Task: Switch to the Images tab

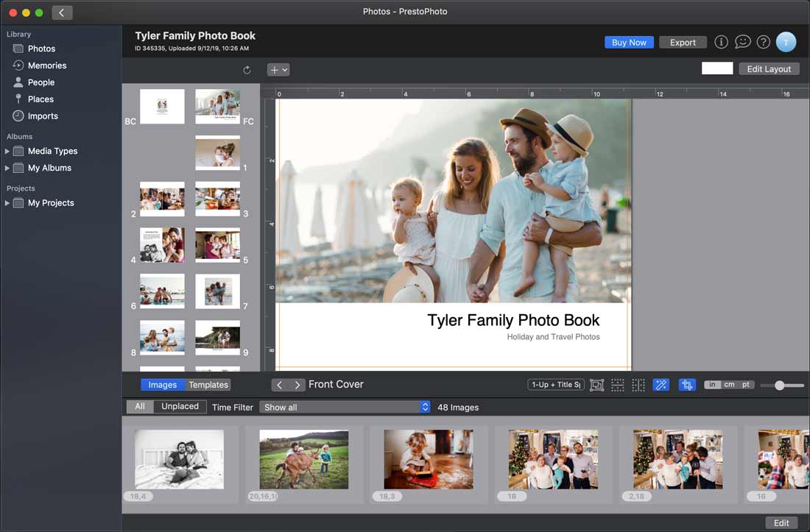Action: pos(163,385)
